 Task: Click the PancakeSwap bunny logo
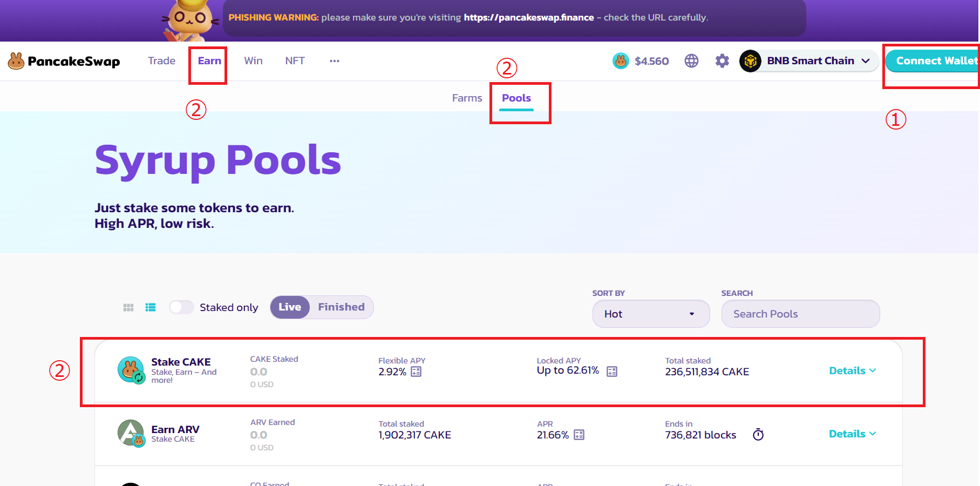click(x=16, y=61)
